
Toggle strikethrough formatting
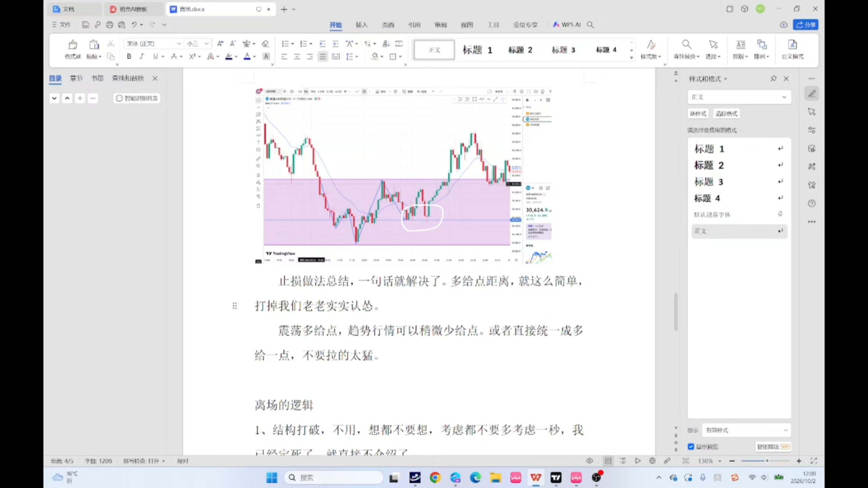[x=174, y=57]
